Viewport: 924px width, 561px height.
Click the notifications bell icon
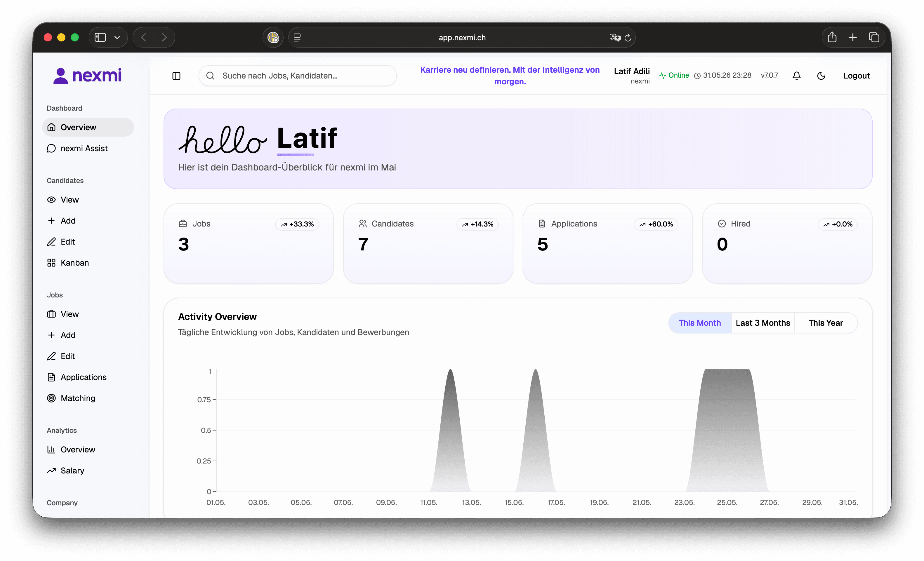pyautogui.click(x=796, y=76)
